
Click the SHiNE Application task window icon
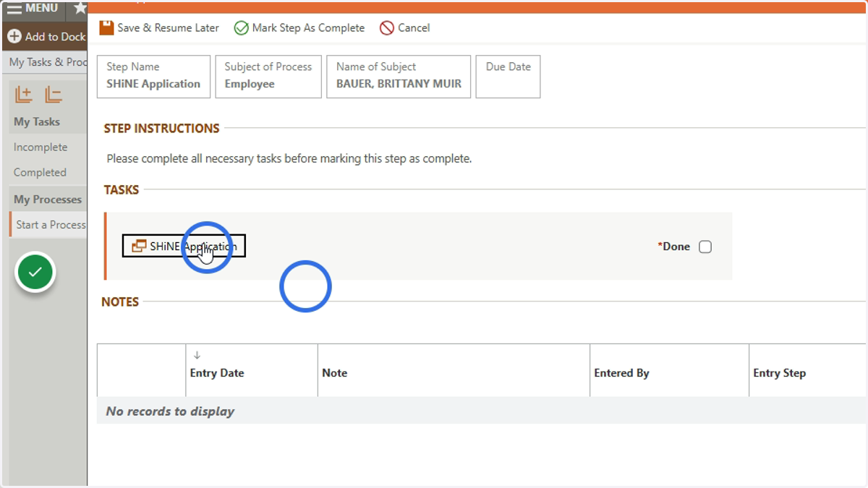139,247
